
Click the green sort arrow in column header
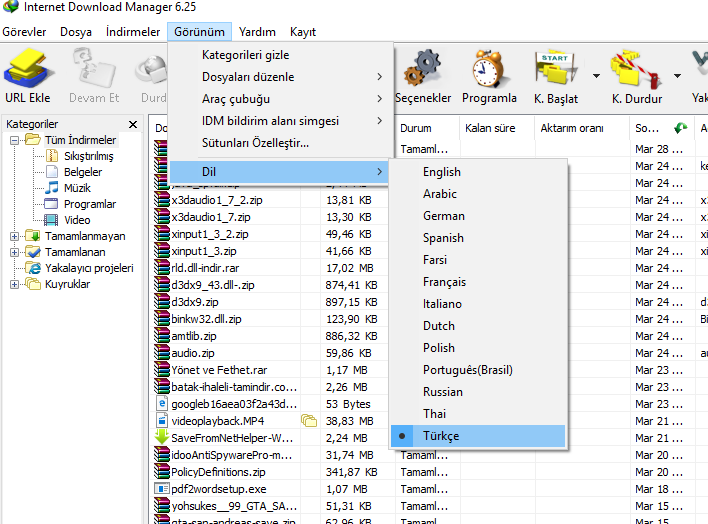[680, 128]
